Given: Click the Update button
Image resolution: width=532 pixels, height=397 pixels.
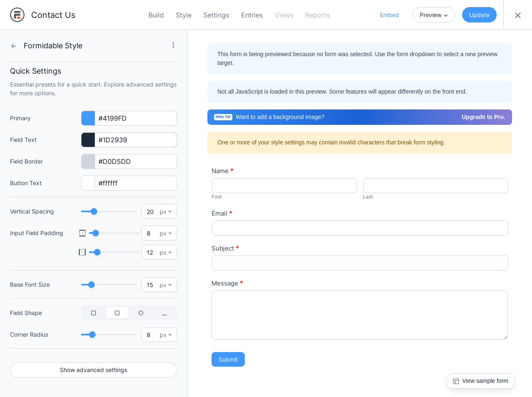Looking at the screenshot, I should 479,15.
